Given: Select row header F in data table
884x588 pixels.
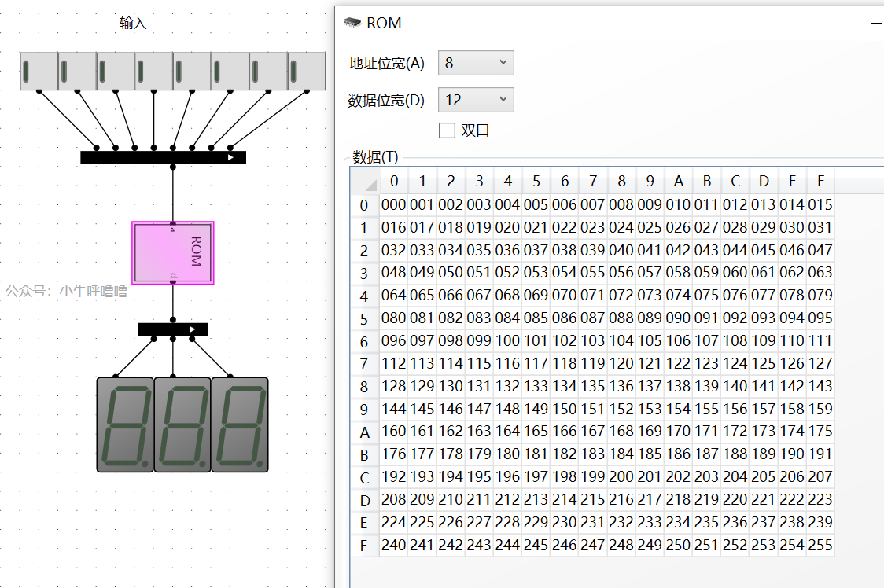Looking at the screenshot, I should click(x=364, y=545).
